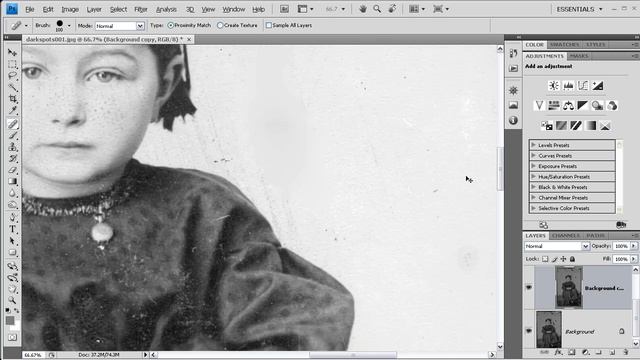Add a layer mask button
This screenshot has height=360, width=640.
(571, 352)
